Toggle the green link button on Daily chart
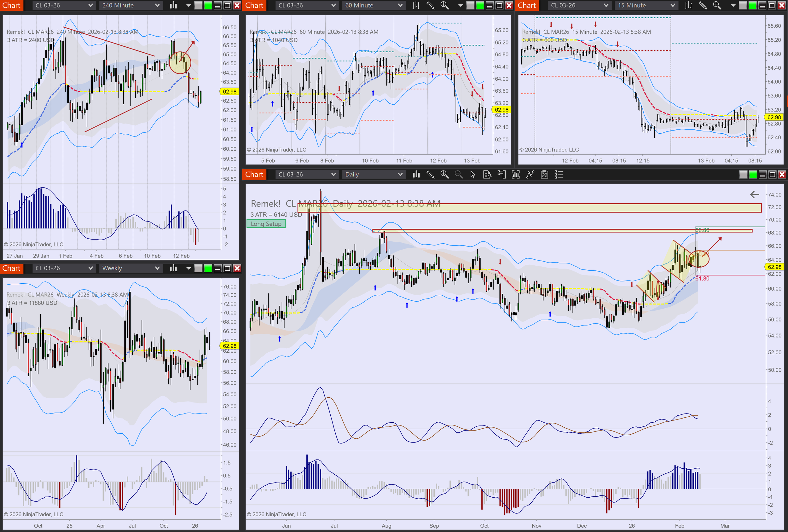The height and width of the screenshot is (532, 788). (753, 175)
